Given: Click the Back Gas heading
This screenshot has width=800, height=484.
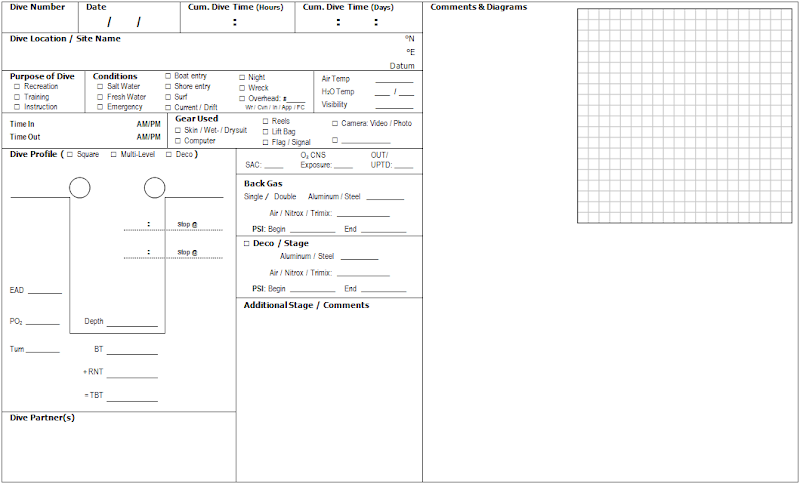Looking at the screenshot, I should click(263, 184).
